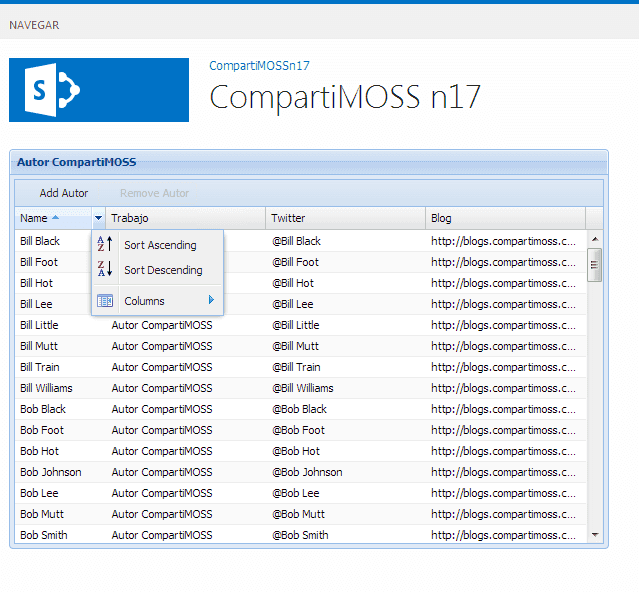Expand the Columns submenu arrow
This screenshot has height=592, width=639.
[211, 300]
